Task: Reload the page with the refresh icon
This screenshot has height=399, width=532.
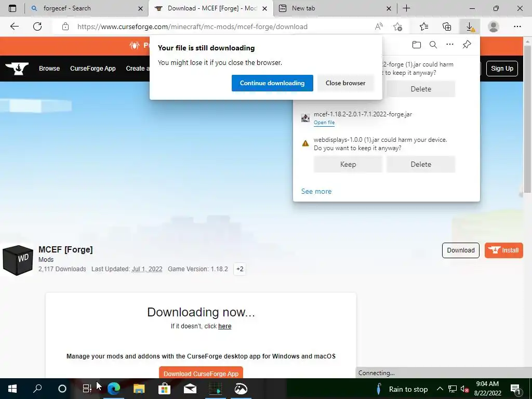Action: 37,26
